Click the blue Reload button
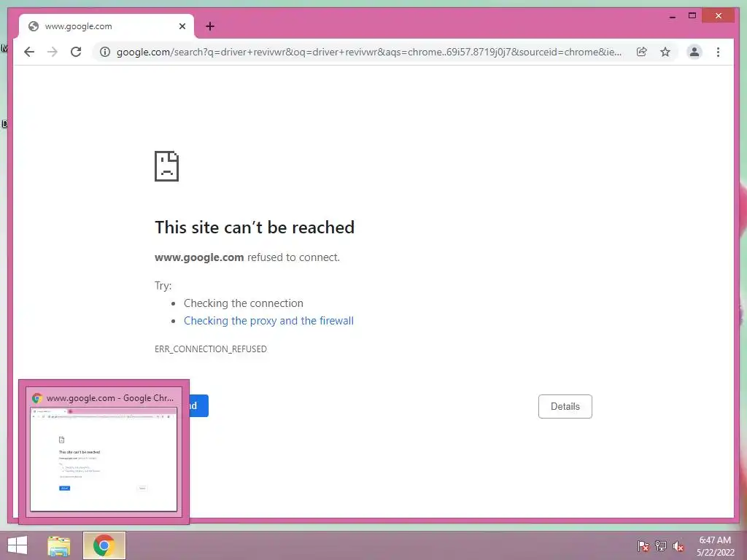The height and width of the screenshot is (560, 747). (198, 405)
